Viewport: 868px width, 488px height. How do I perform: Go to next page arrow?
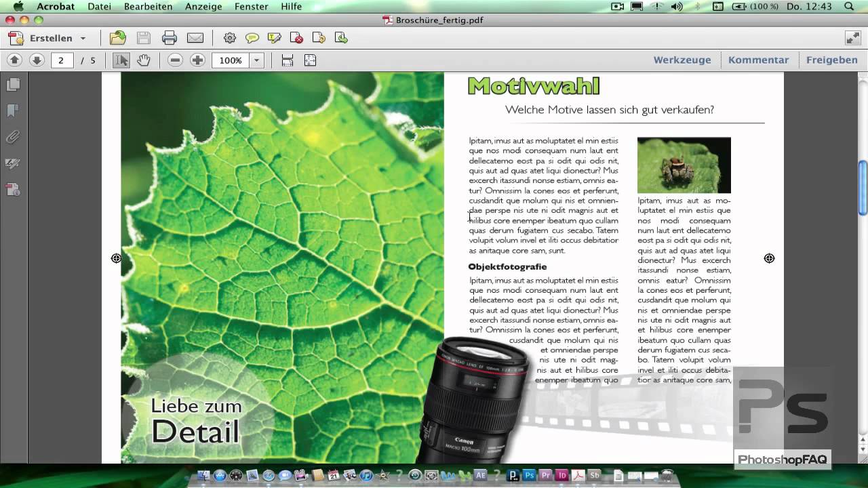pyautogui.click(x=37, y=60)
